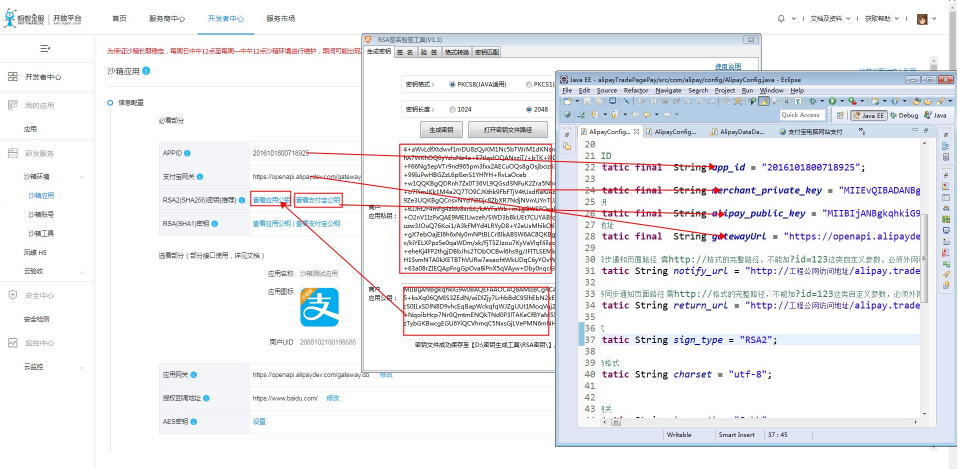This screenshot has height=469, width=958.
Task: Click the 生成密钥 button in RSA tool
Action: [x=441, y=129]
